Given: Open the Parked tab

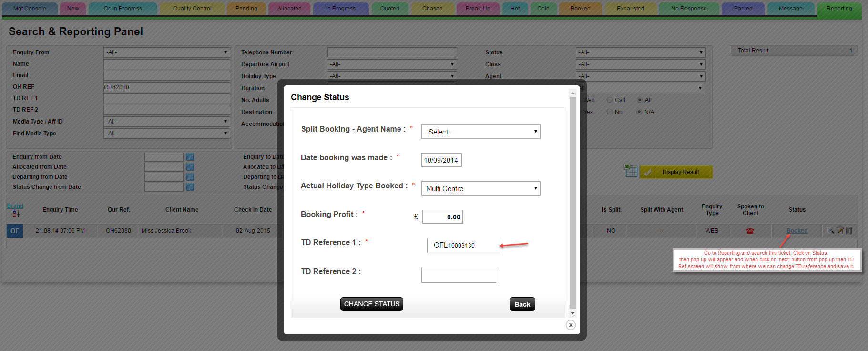Looking at the screenshot, I should click(x=743, y=9).
